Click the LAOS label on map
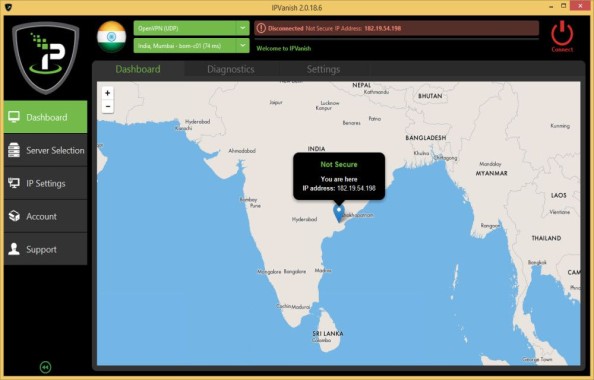The image size is (594, 380). [x=559, y=195]
